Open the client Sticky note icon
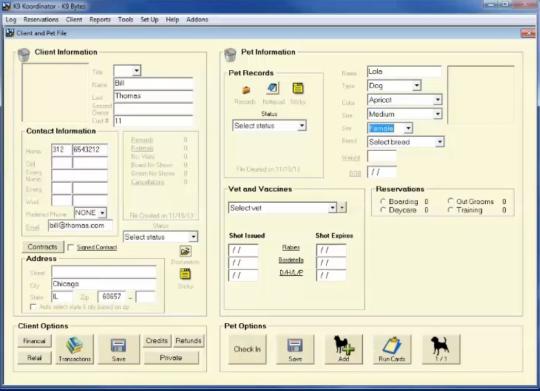Viewport: 540px width, 391px height. pyautogui.click(x=185, y=274)
